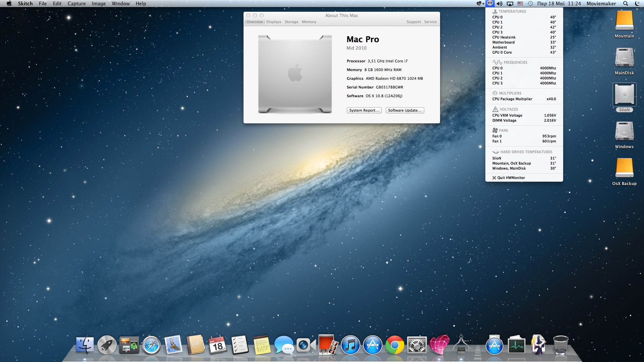Open System Information chip icon in Dock
The height and width of the screenshot is (362, 644).
461,345
